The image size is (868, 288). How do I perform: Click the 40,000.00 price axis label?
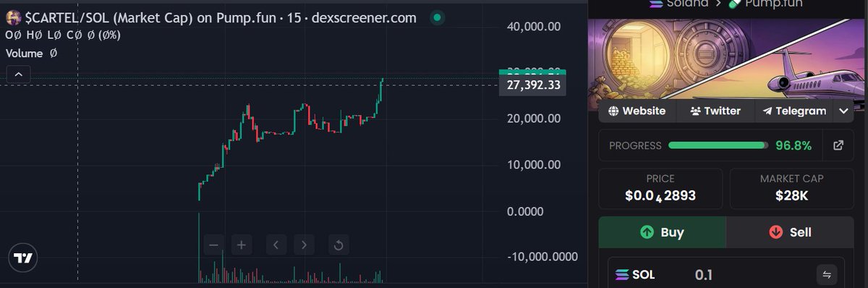(x=534, y=27)
